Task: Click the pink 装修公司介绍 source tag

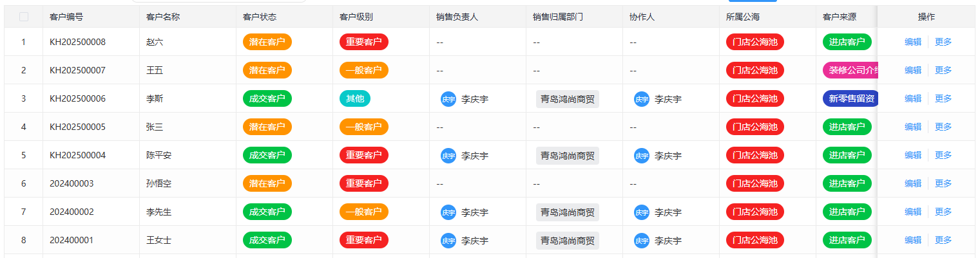Action: [851, 71]
